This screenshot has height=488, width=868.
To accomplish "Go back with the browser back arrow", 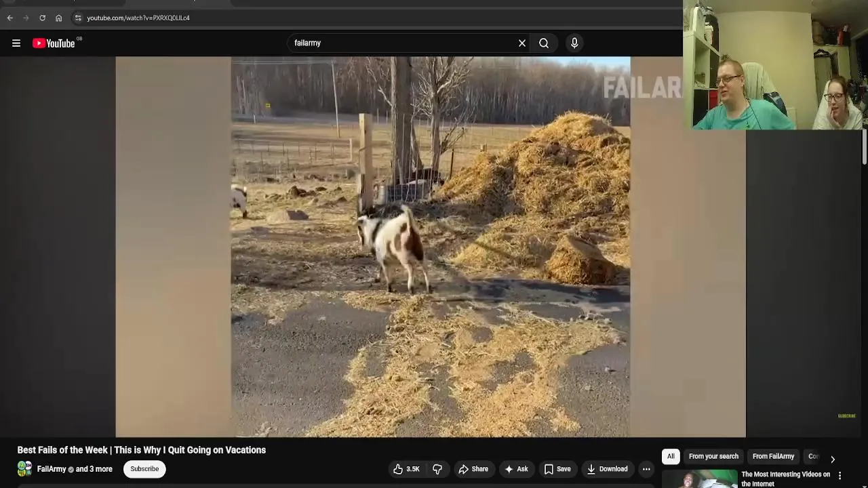I will (x=9, y=18).
